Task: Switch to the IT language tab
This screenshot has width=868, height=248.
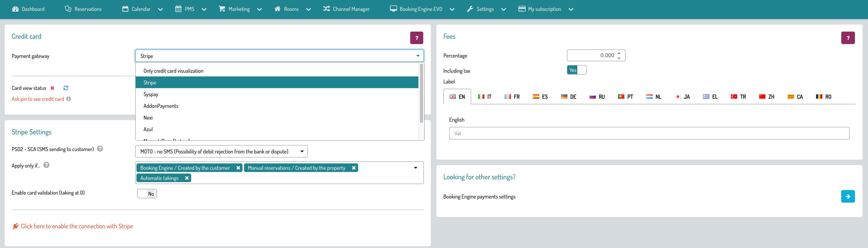Action: (x=485, y=97)
